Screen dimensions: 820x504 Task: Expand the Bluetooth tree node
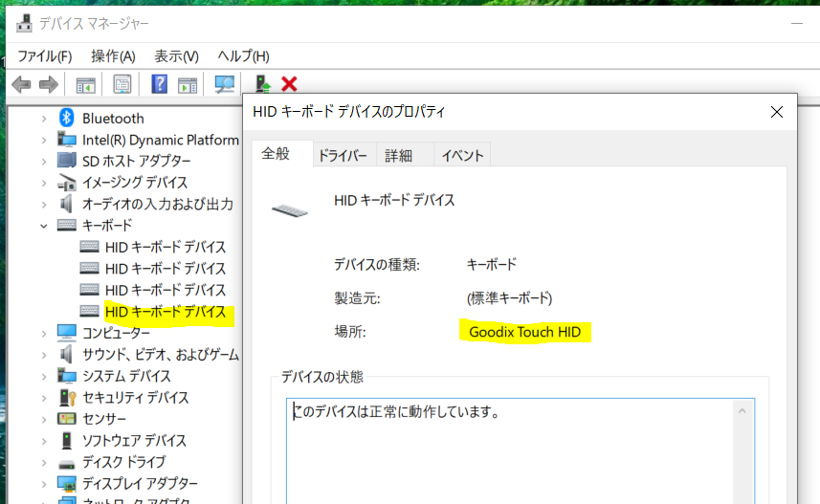44,119
